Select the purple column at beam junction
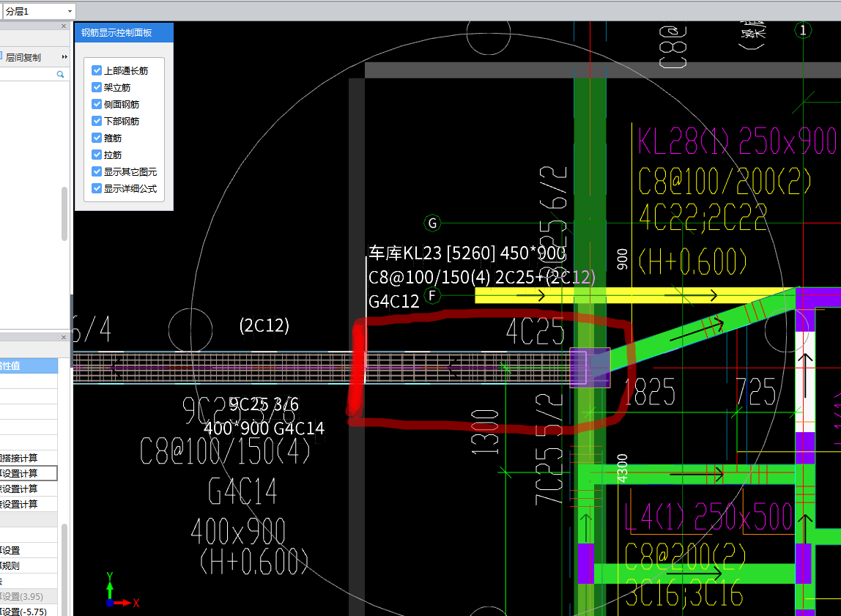Image resolution: width=841 pixels, height=616 pixels. pyautogui.click(x=590, y=367)
